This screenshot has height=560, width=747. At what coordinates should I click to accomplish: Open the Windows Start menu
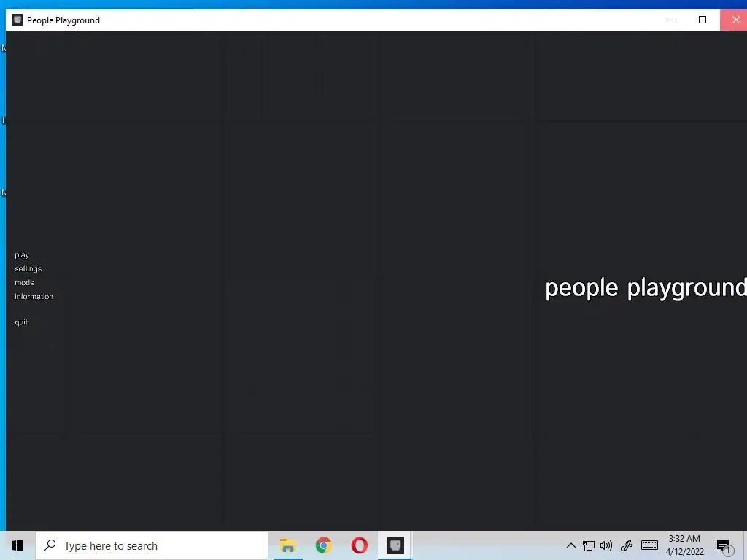[18, 545]
